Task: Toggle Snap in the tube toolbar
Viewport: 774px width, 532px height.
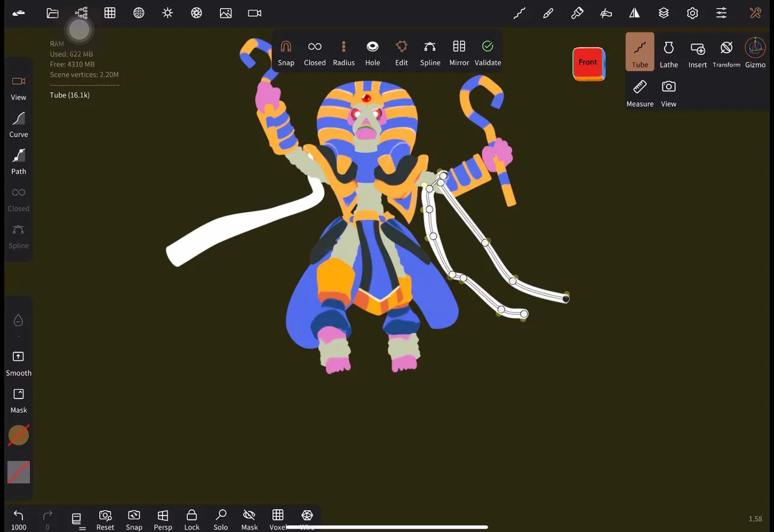Action: pyautogui.click(x=286, y=53)
